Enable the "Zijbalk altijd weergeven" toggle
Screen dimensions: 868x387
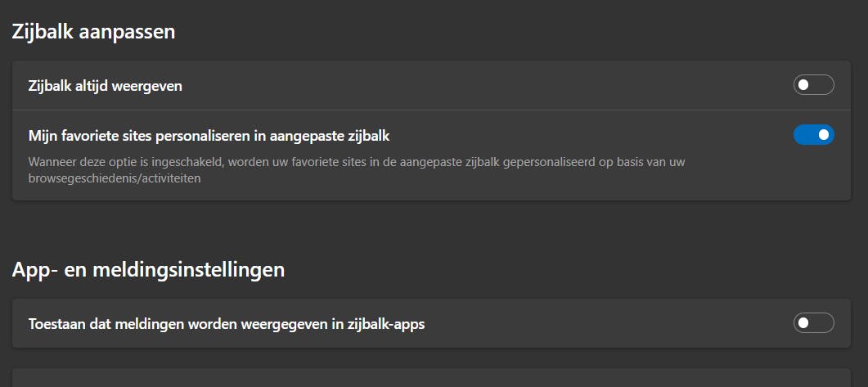click(813, 85)
